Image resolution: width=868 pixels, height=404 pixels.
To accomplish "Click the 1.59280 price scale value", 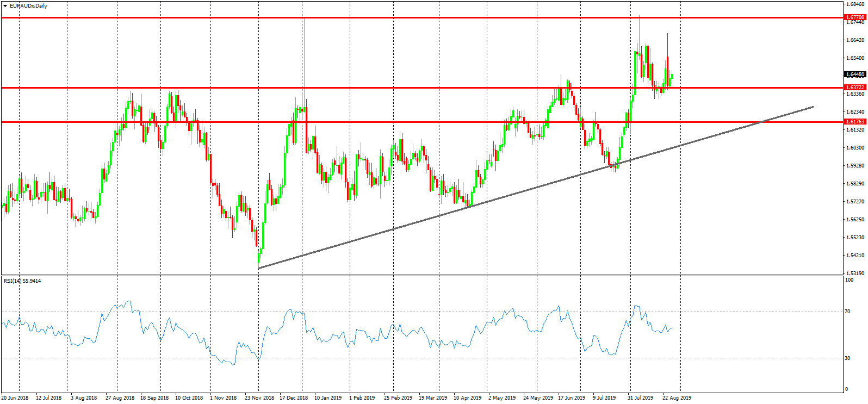I will [855, 166].
